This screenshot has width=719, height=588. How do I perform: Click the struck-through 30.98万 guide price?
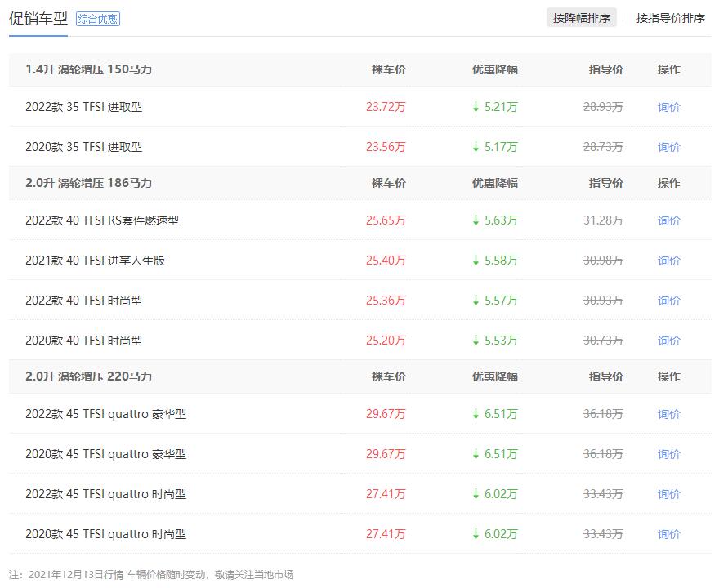603,261
